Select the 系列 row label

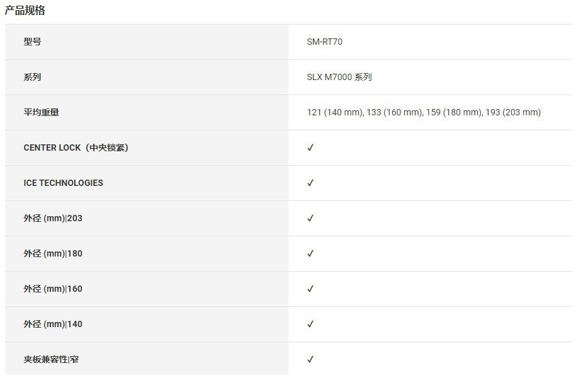point(32,77)
